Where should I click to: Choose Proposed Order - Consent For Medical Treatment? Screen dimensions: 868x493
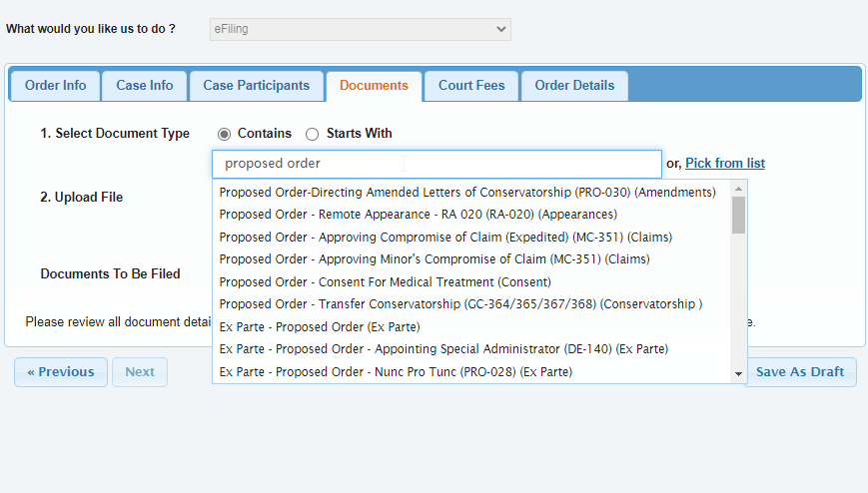point(386,282)
